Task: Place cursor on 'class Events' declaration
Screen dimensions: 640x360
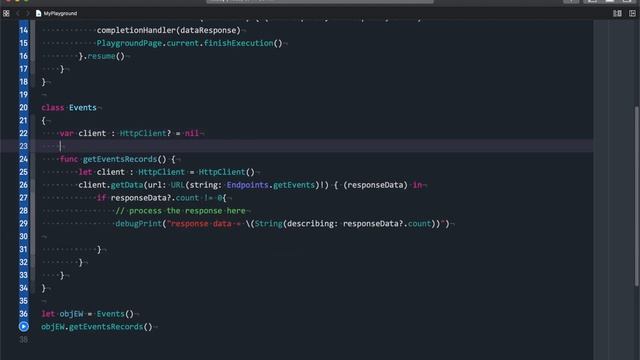Action: [69, 108]
